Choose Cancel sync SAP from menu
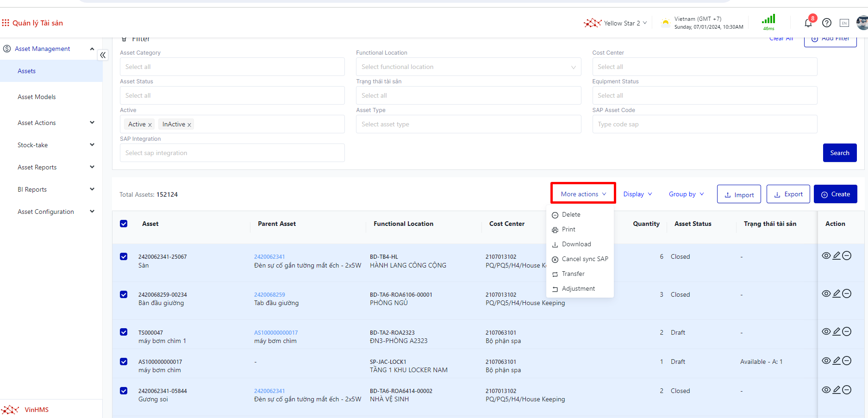 point(584,259)
